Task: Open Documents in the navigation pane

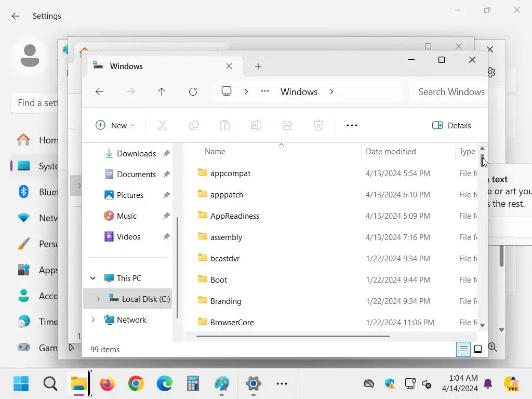Action: coord(136,175)
